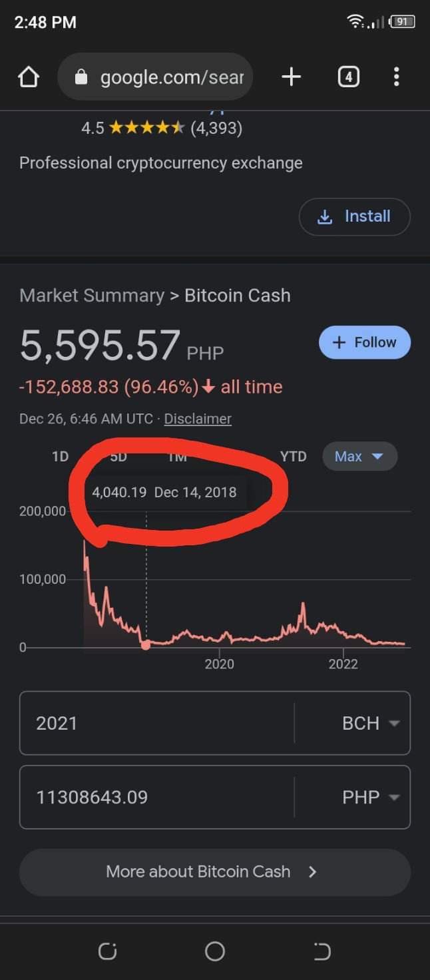Install the cryptocurrency exchange app

click(355, 216)
